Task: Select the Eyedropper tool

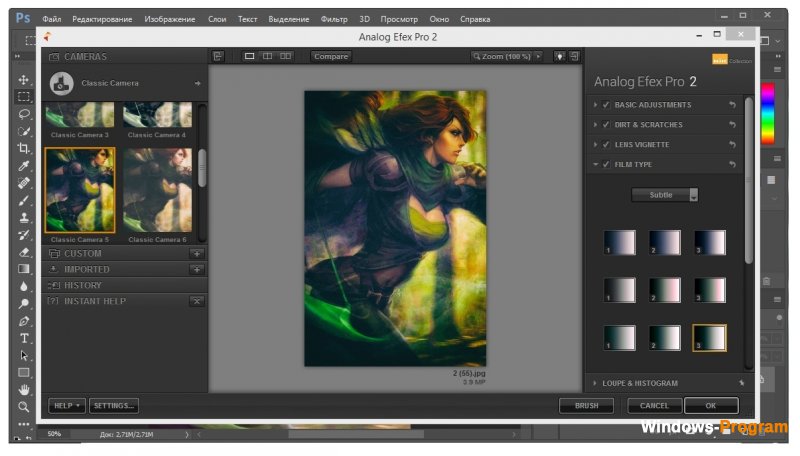Action: (x=23, y=166)
